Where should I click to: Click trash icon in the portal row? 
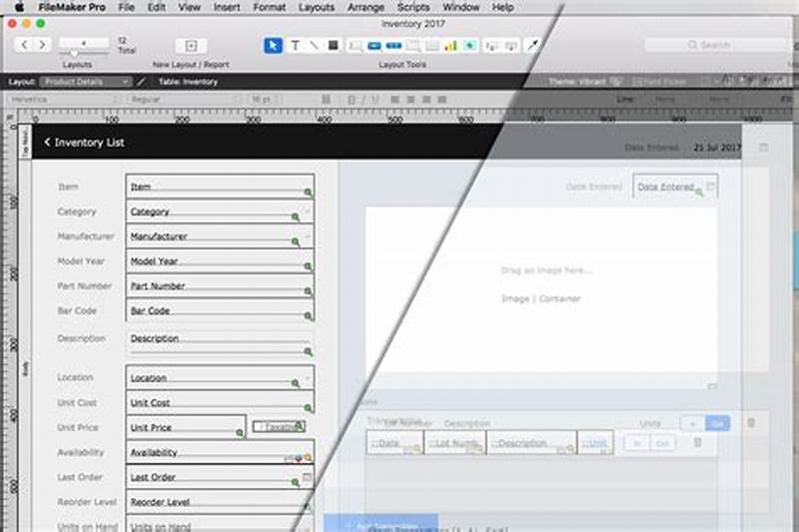point(697,442)
